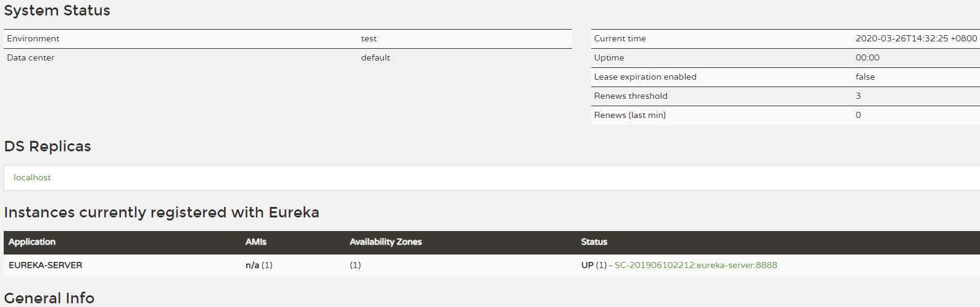Image resolution: width=980 pixels, height=307 pixels.
Task: Select the Application column header
Action: [x=32, y=242]
